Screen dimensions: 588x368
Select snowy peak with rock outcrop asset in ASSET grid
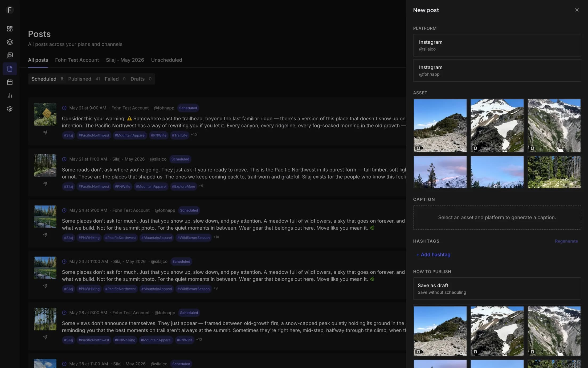(497, 126)
